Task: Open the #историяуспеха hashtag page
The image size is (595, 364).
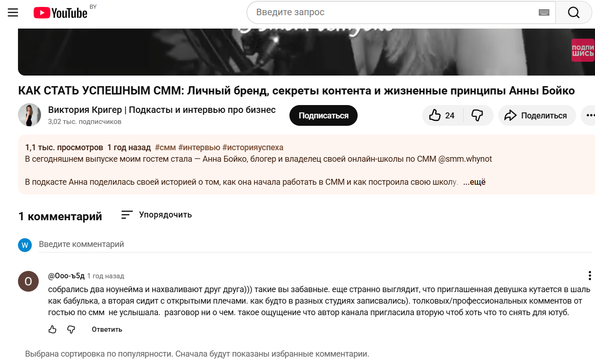Action: (253, 147)
